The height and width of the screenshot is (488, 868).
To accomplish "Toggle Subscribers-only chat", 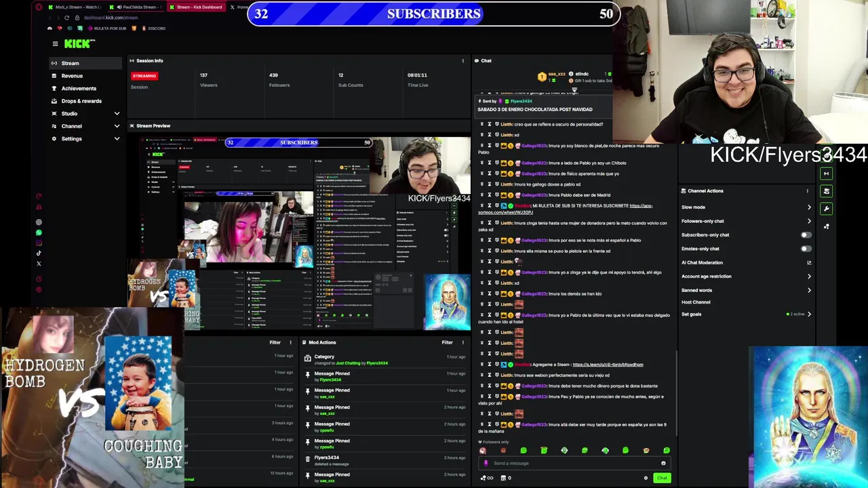I will coord(805,235).
